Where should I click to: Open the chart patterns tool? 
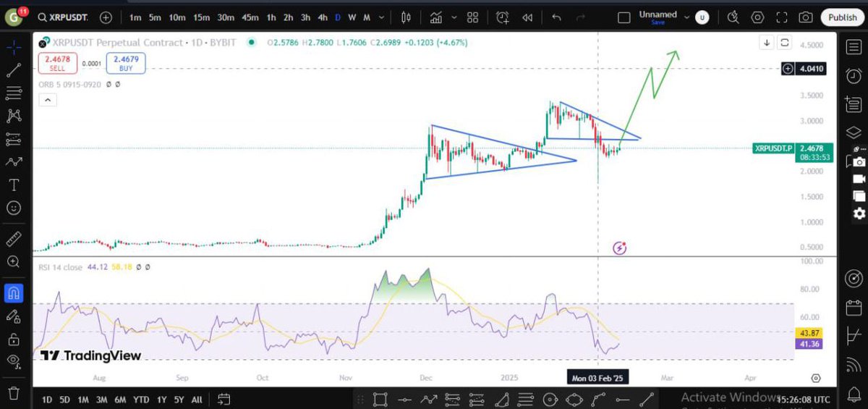pos(13,116)
